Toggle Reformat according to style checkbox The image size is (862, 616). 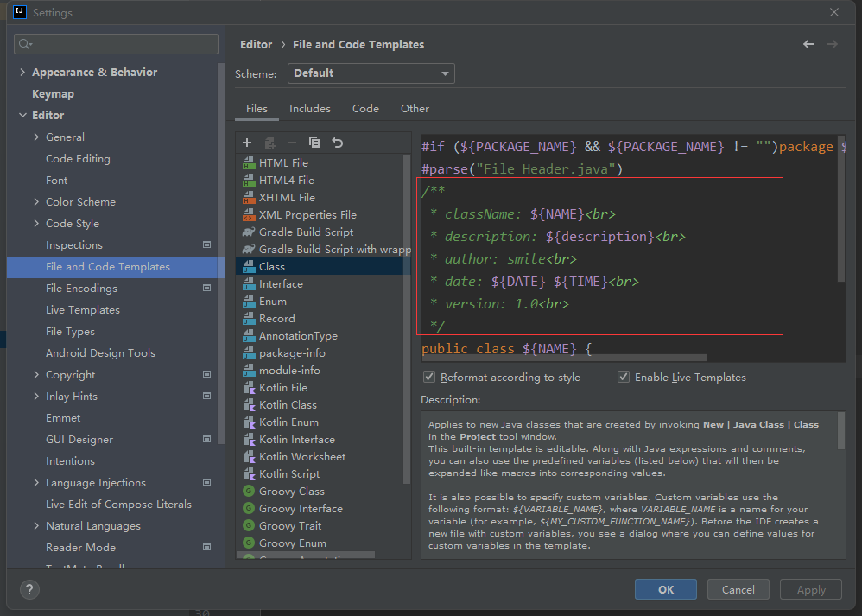coord(429,378)
